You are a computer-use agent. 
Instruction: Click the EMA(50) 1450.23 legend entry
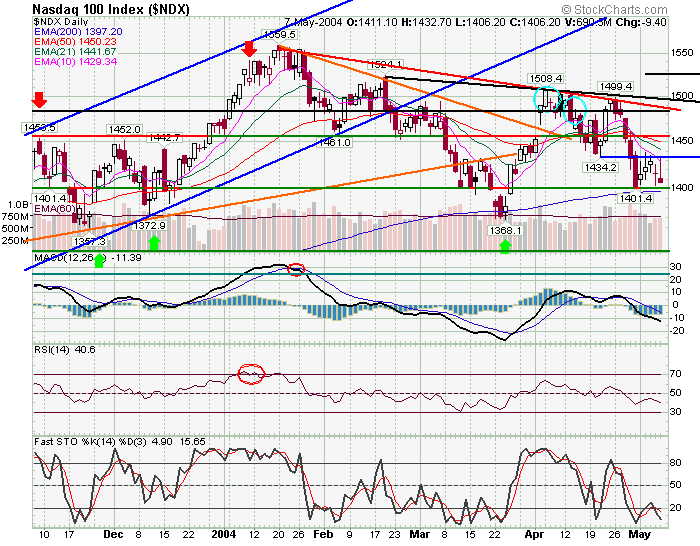coord(75,42)
